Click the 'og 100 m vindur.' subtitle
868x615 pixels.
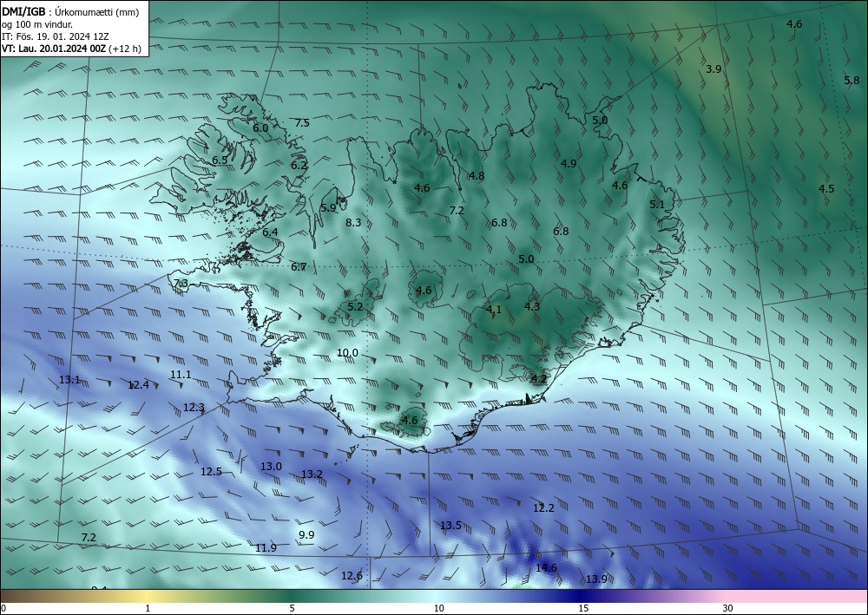click(x=37, y=24)
